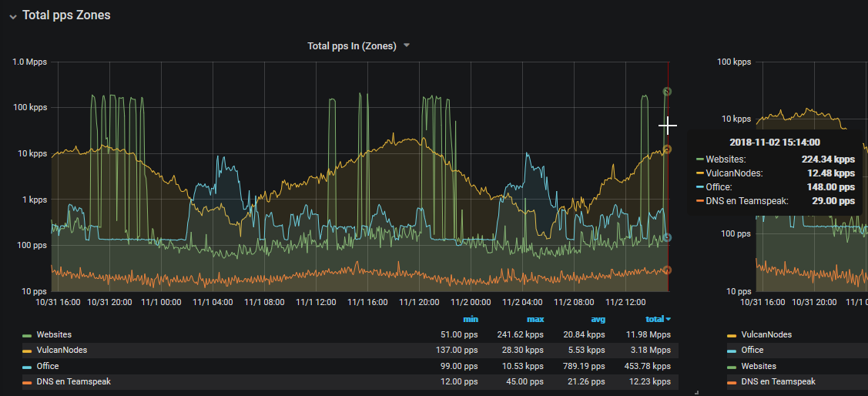868x396 pixels.
Task: Sort legend by the max column header
Action: tap(535, 319)
